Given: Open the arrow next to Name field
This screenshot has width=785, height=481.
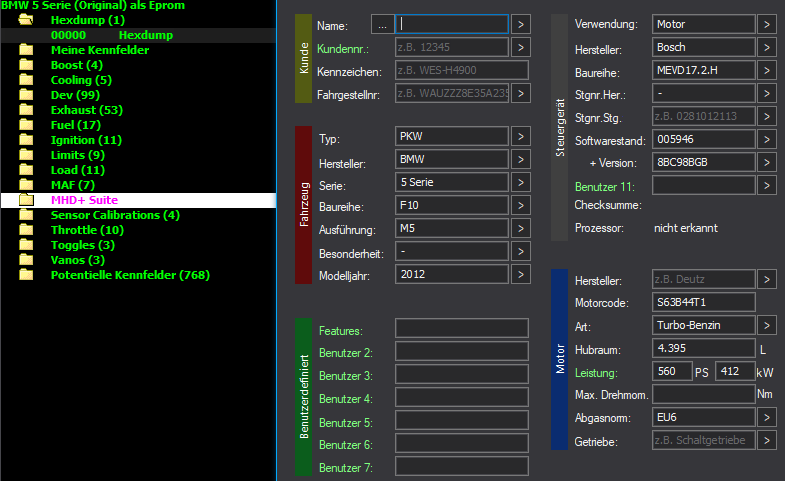Looking at the screenshot, I should point(521,25).
